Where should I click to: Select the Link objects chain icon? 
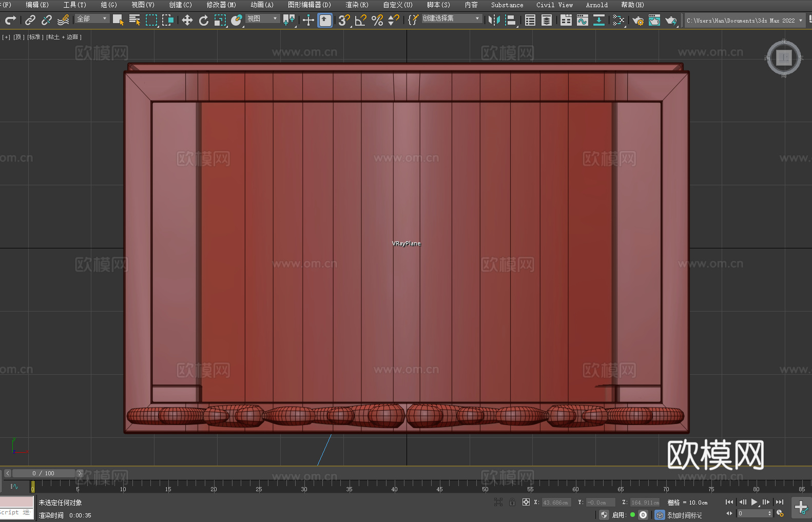click(x=30, y=20)
